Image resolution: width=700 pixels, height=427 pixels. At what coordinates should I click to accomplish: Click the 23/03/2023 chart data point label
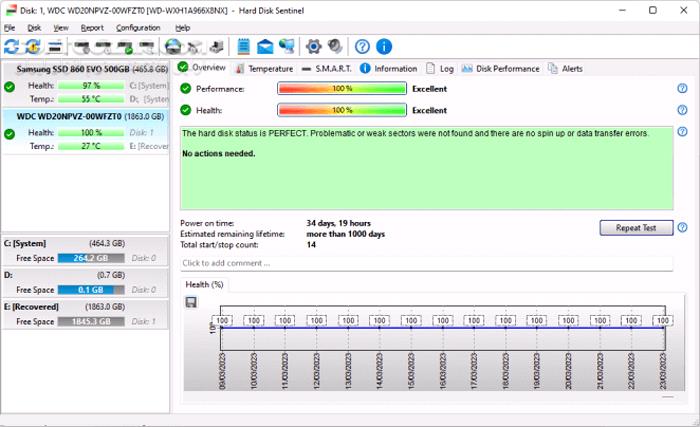tap(663, 320)
